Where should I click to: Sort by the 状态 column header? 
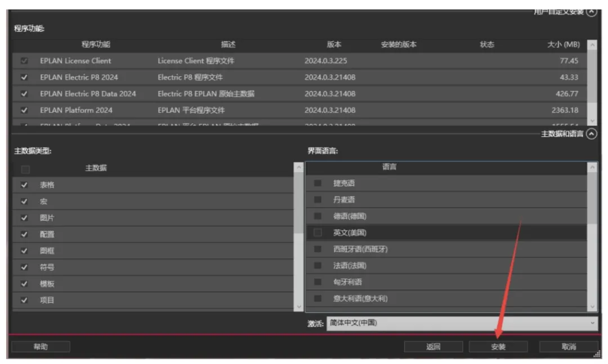(487, 44)
